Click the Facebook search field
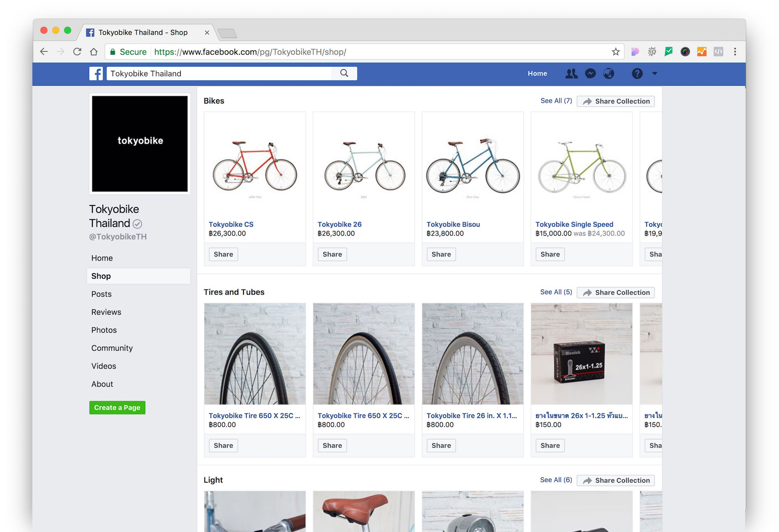Image resolution: width=779 pixels, height=532 pixels. pos(219,73)
